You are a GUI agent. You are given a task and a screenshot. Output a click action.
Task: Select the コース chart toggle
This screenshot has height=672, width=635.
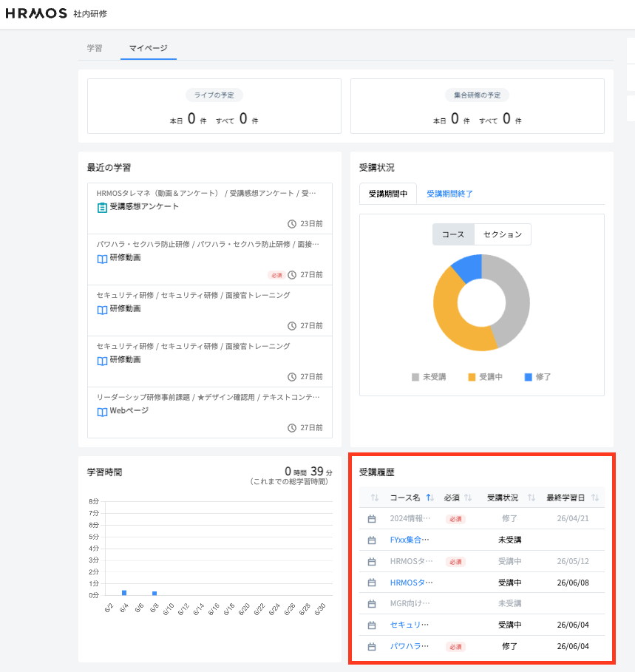click(x=453, y=234)
